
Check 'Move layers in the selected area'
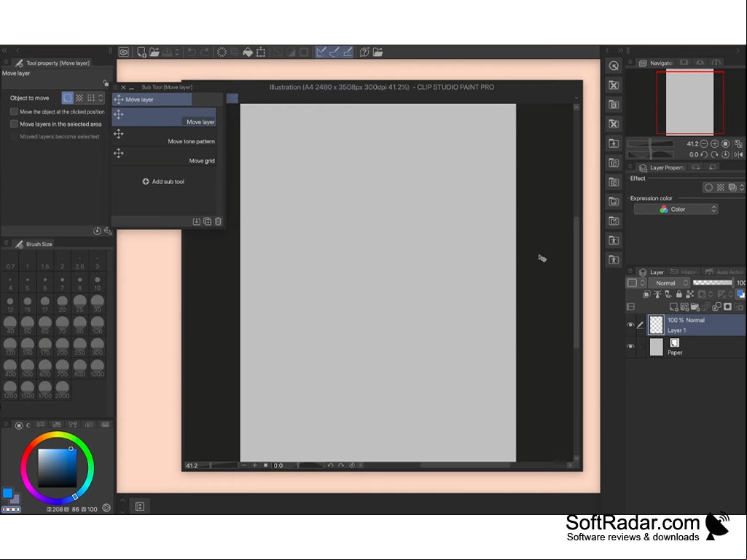[14, 124]
